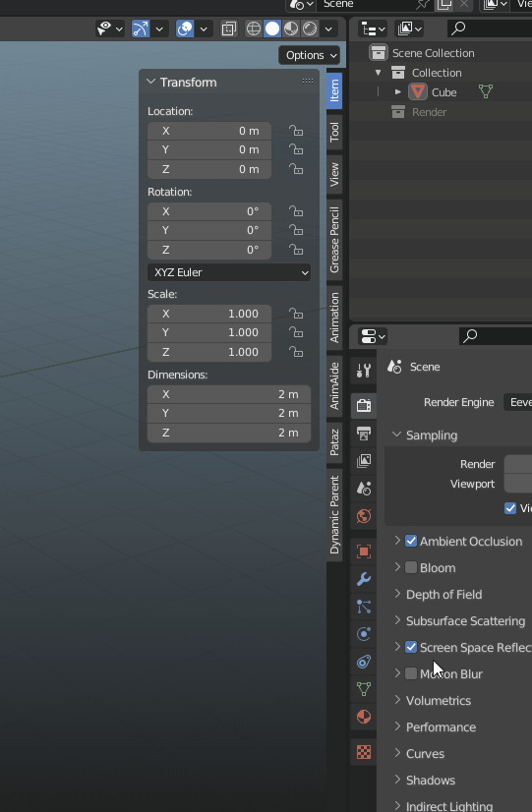The width and height of the screenshot is (532, 812).
Task: Open object types visibility dropdown
Action: [110, 29]
